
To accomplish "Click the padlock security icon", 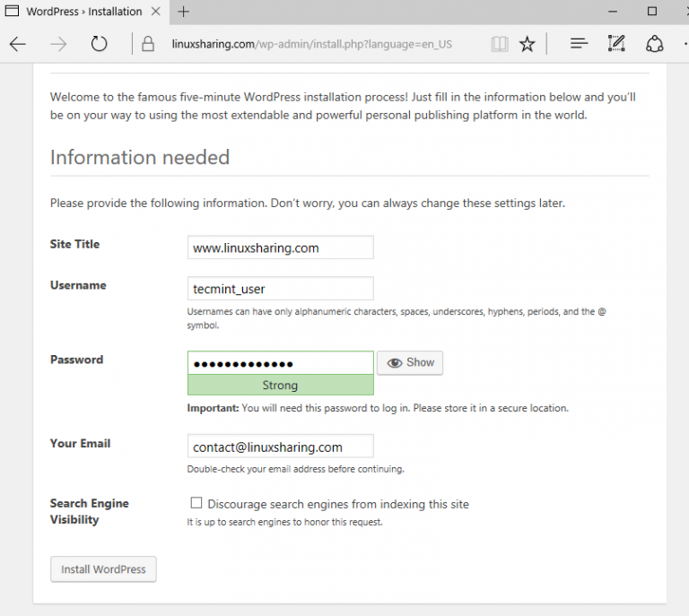I will (x=148, y=44).
